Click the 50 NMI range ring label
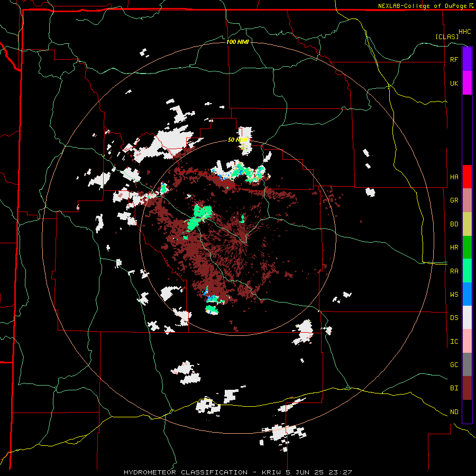 pyautogui.click(x=237, y=140)
